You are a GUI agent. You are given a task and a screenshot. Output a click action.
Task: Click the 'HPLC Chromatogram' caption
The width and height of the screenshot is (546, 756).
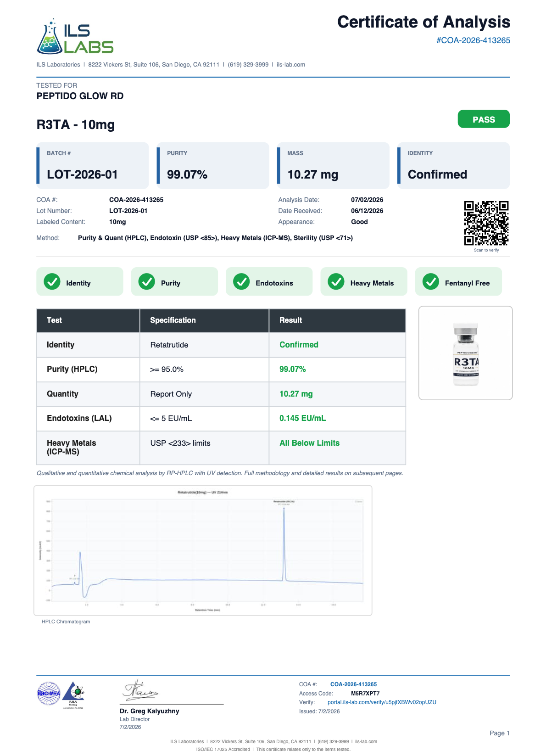(x=66, y=622)
